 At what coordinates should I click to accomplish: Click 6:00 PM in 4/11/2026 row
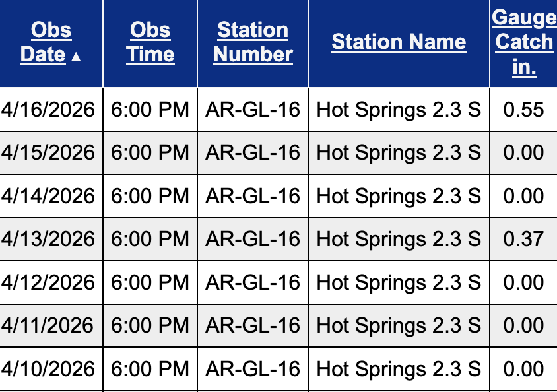click(150, 325)
